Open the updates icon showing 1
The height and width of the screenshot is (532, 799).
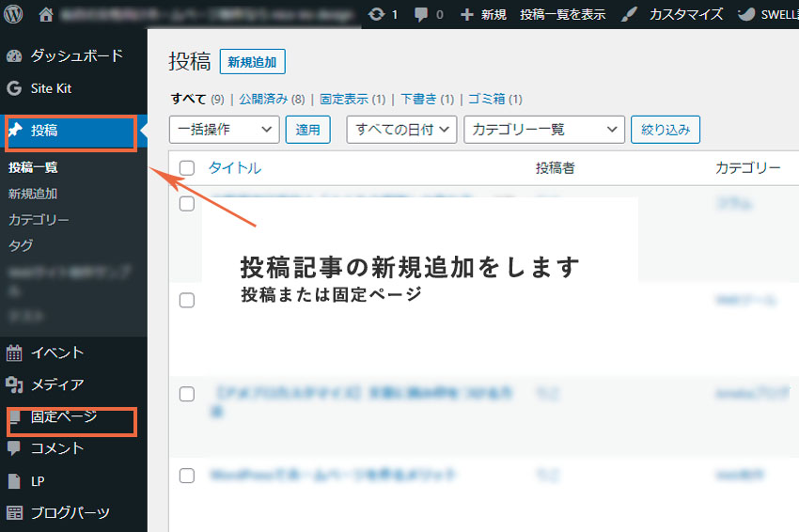point(377,14)
